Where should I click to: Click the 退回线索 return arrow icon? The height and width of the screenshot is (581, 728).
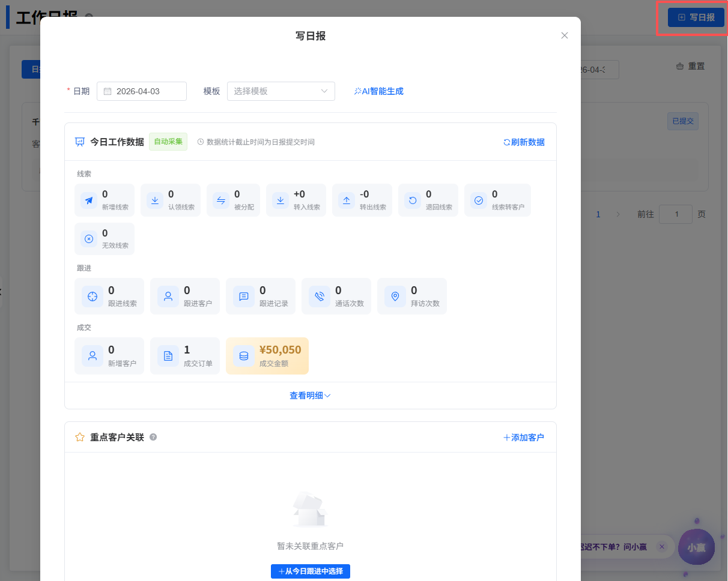413,200
